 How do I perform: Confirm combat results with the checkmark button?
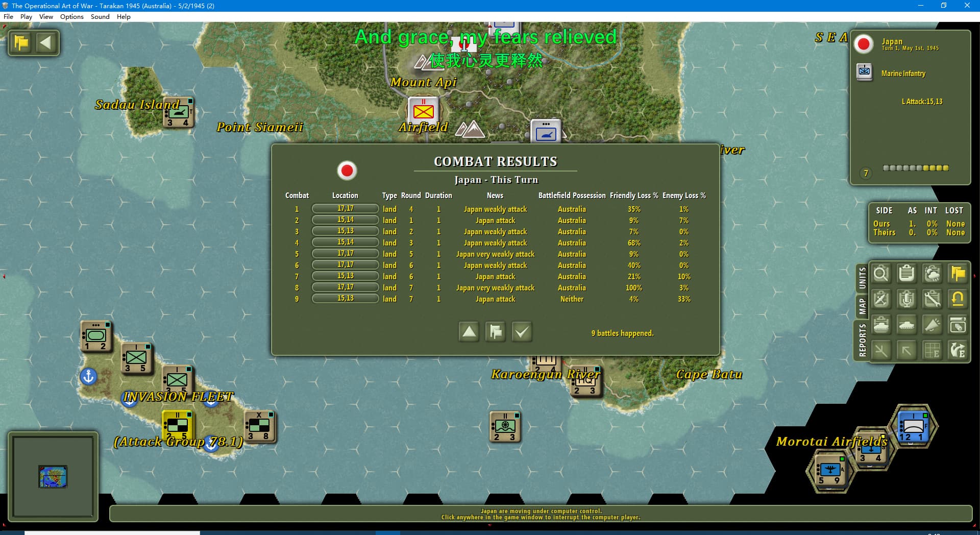(521, 332)
